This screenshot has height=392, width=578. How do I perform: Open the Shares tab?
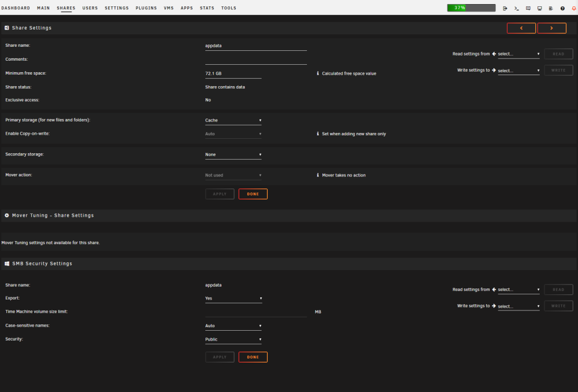click(x=66, y=8)
